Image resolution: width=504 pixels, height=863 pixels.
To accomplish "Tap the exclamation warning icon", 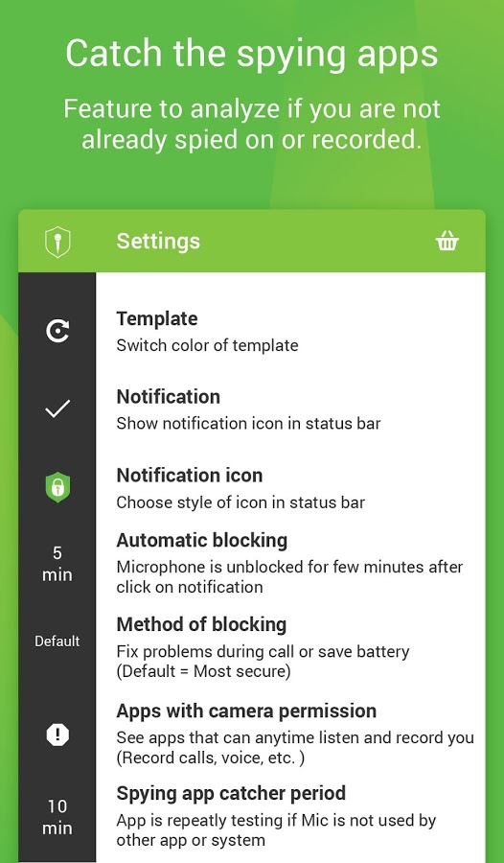I will coord(57,735).
